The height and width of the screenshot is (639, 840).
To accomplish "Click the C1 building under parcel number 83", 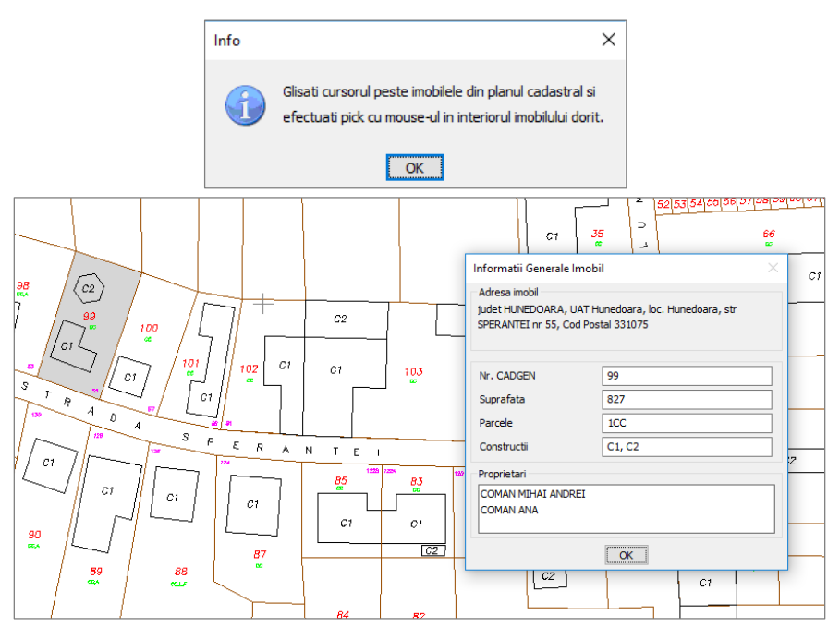I will click(x=416, y=524).
